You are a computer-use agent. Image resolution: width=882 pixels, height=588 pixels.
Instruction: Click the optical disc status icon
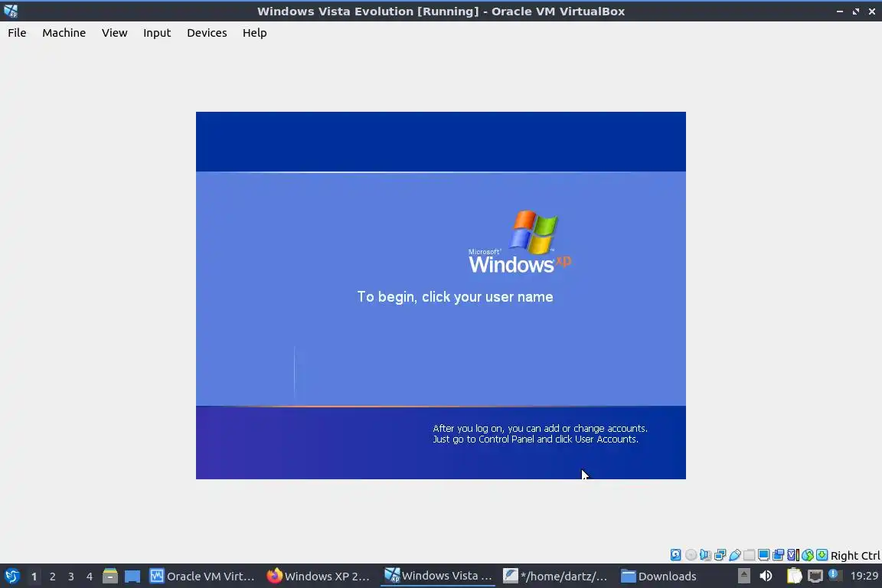click(x=691, y=555)
